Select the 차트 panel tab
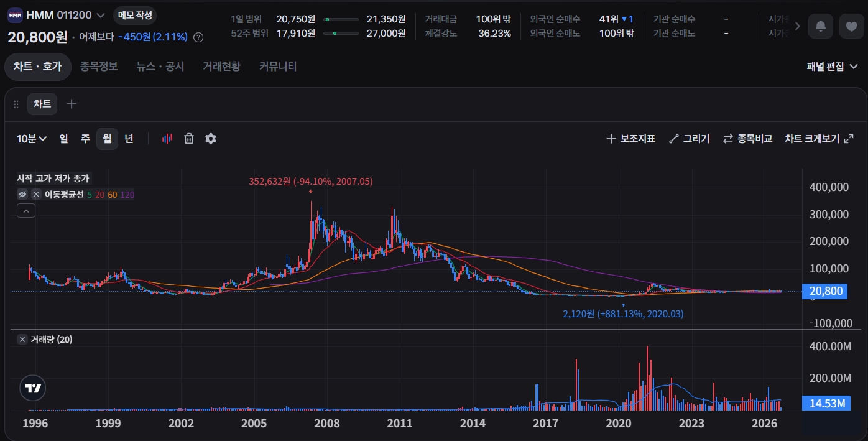Viewport: 868px width, 441px height. click(42, 104)
